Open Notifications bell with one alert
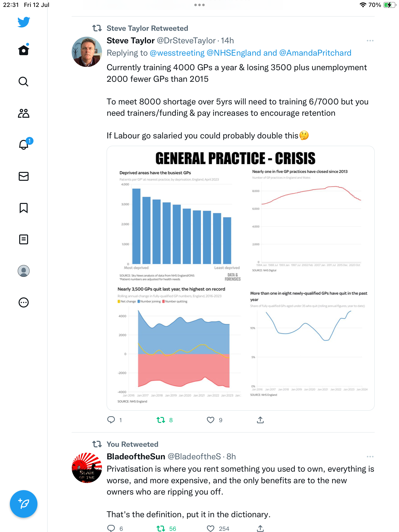399x532 pixels. tap(24, 145)
